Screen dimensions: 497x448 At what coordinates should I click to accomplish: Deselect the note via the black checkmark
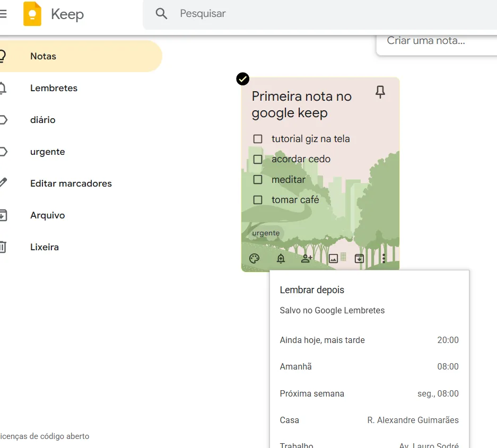tap(242, 79)
